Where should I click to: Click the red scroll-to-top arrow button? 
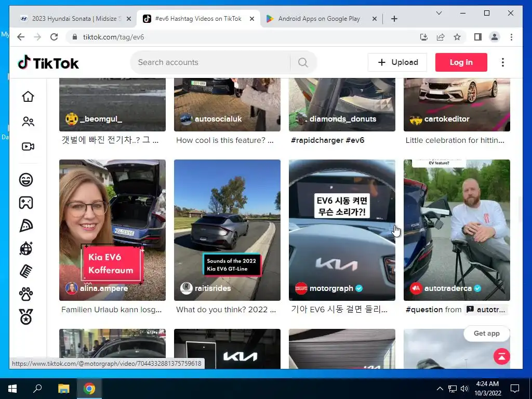[502, 356]
